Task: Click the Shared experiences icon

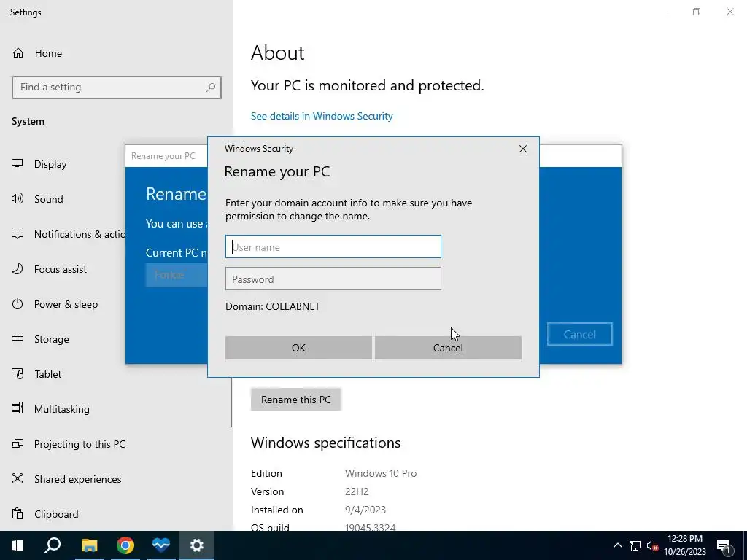Action: point(18,478)
